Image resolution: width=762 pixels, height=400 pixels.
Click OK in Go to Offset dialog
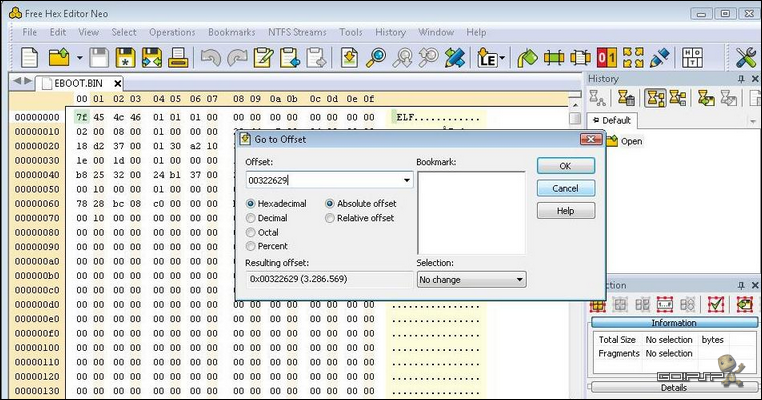[x=566, y=166]
